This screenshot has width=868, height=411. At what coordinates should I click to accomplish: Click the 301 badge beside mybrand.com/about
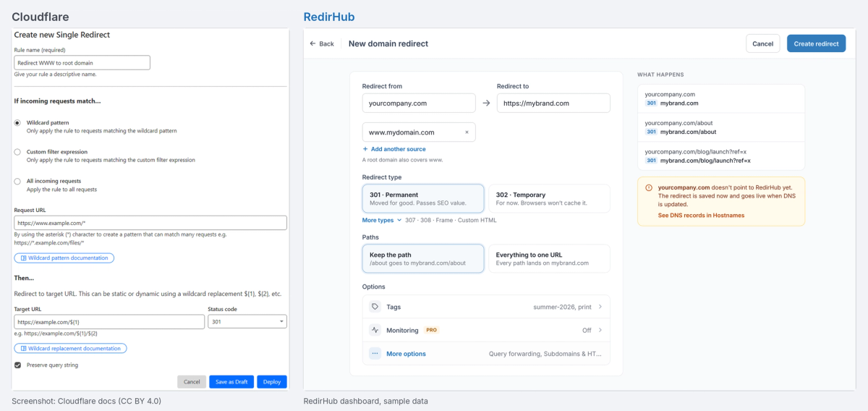651,132
